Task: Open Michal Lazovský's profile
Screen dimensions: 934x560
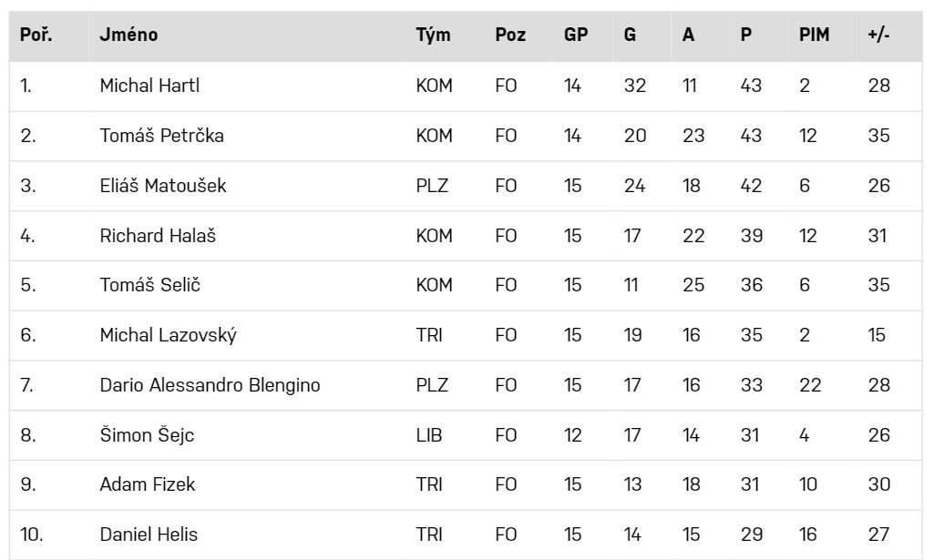Action: [x=168, y=335]
